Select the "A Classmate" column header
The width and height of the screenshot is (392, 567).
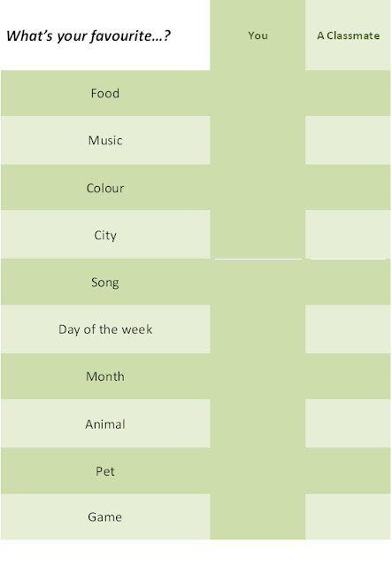click(x=349, y=35)
